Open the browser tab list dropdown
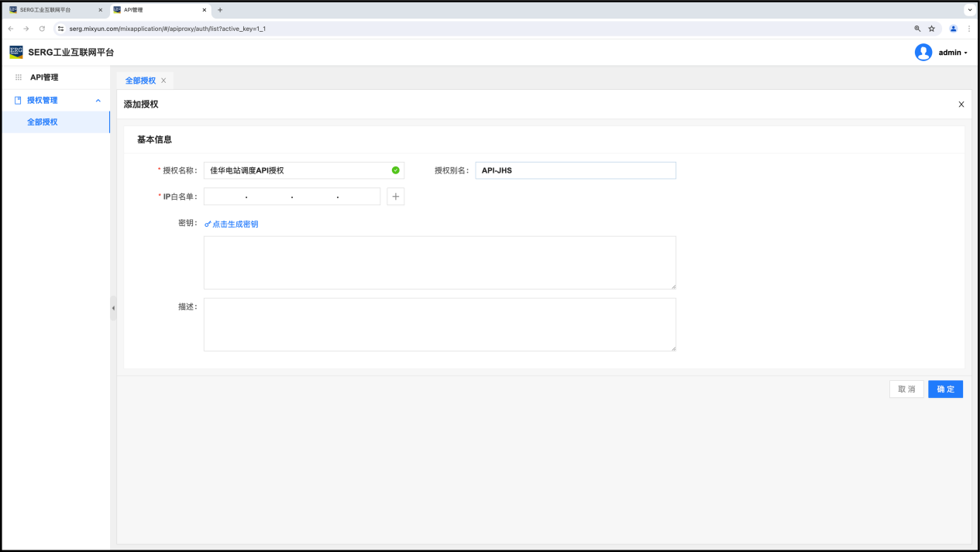The image size is (980, 552). click(969, 10)
